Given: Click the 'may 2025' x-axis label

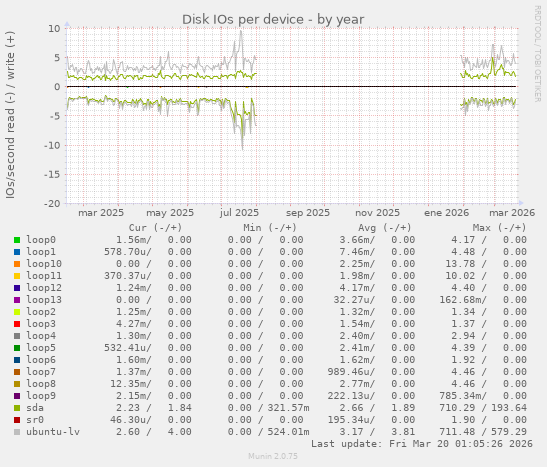Looking at the screenshot, I should tap(170, 213).
